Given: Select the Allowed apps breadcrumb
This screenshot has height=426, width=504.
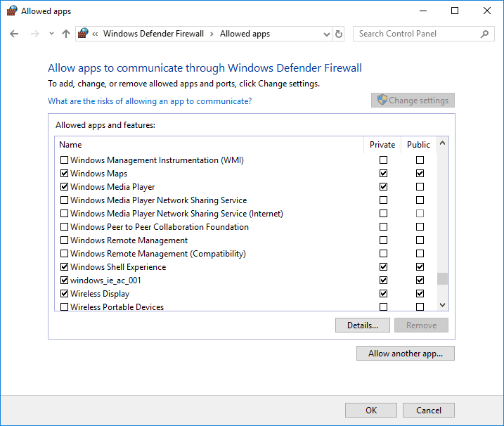Looking at the screenshot, I should point(245,34).
